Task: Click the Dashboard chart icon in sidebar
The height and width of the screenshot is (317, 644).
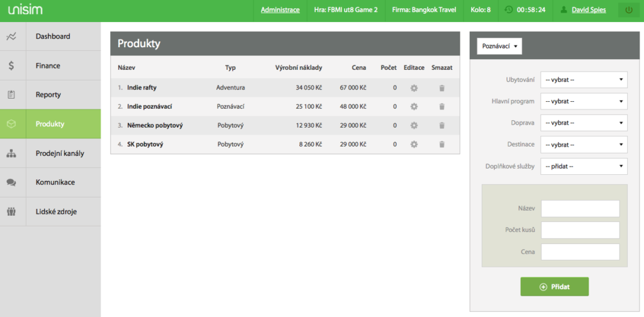Action: [x=11, y=36]
